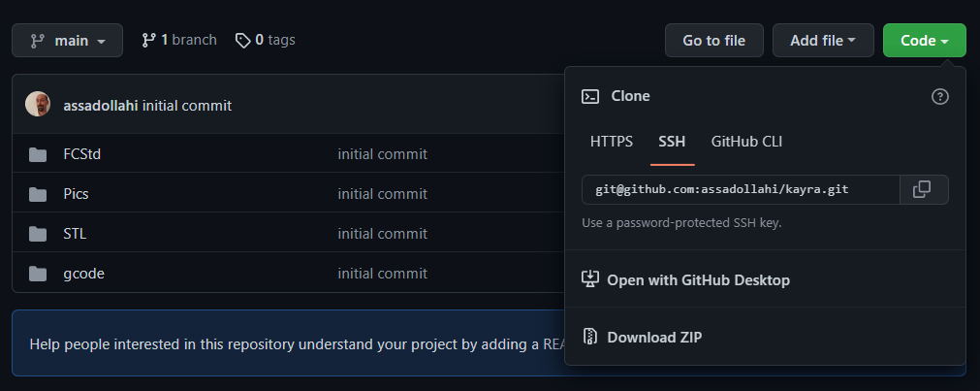
Task: Toggle the green Code dropdown button
Action: pos(925,41)
